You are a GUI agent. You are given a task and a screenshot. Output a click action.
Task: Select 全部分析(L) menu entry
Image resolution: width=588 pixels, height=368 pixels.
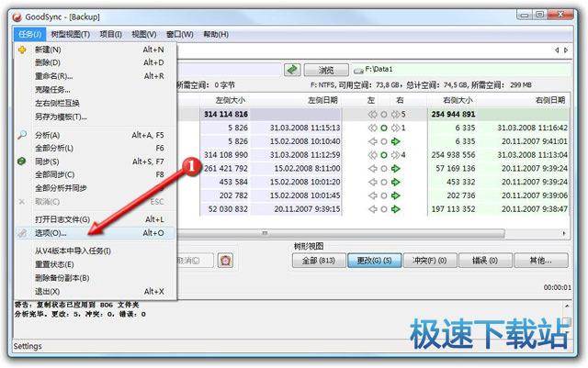click(x=95, y=148)
